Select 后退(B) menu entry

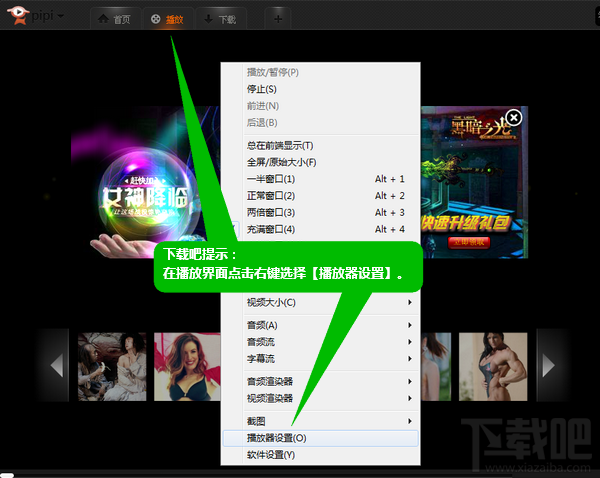click(320, 123)
